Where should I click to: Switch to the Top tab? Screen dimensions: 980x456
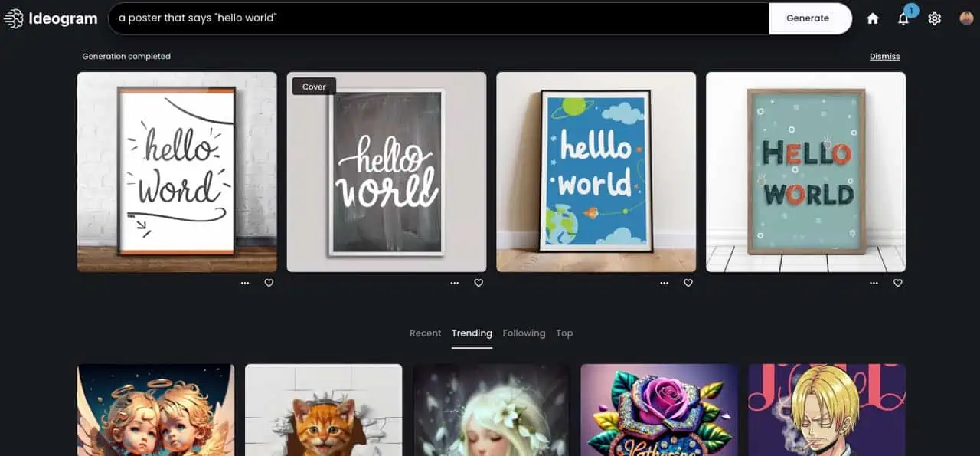pos(564,333)
